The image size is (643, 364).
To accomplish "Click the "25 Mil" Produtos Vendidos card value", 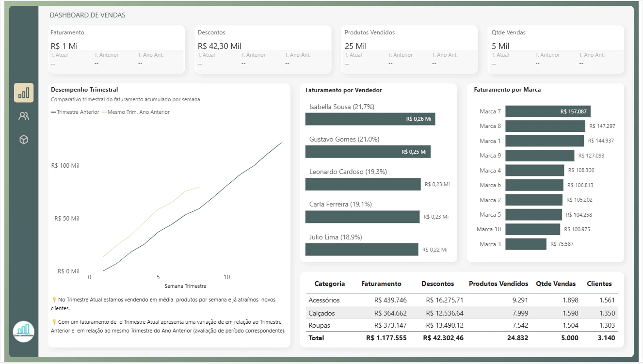I will 356,46.
